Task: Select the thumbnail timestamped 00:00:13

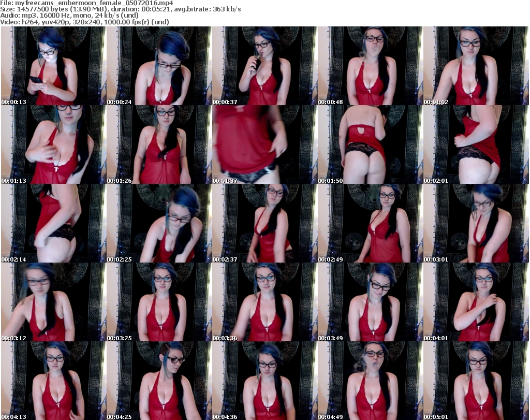Action: point(53,66)
